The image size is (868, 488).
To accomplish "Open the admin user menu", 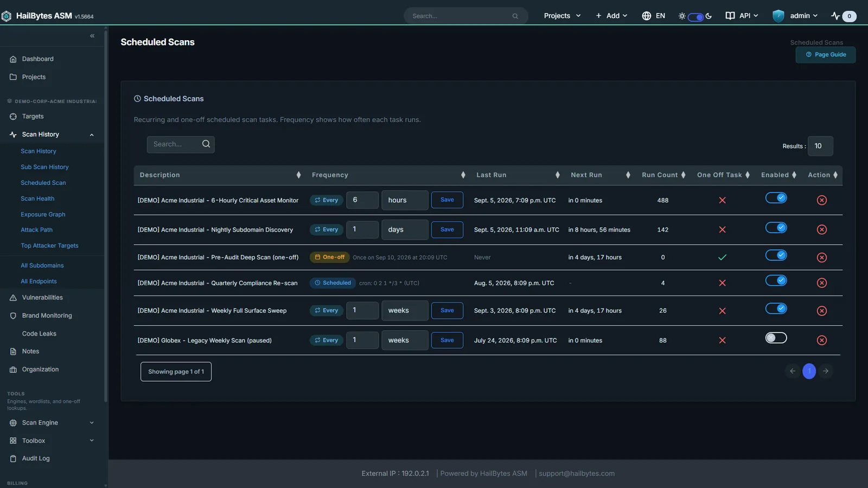I will tap(795, 16).
